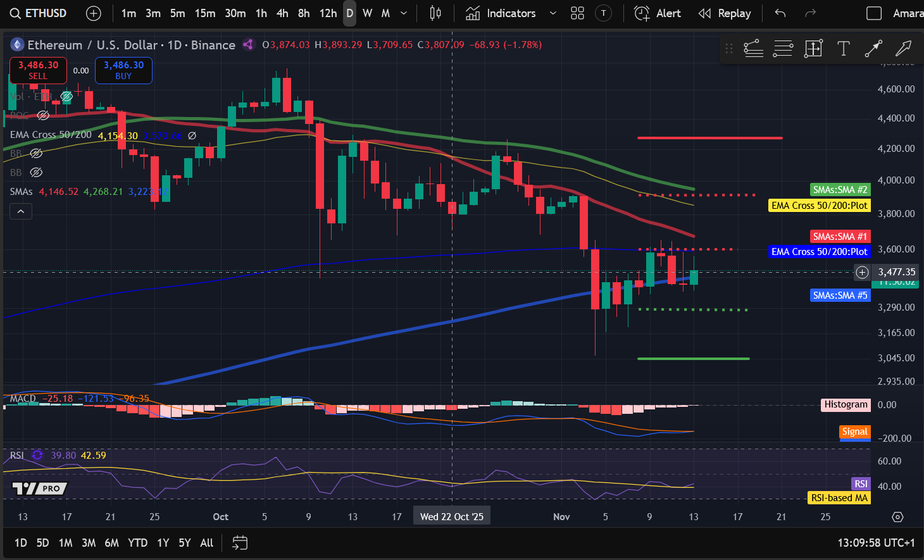Open the candle chart style icon
Viewport: 924px width, 560px height.
click(x=435, y=13)
